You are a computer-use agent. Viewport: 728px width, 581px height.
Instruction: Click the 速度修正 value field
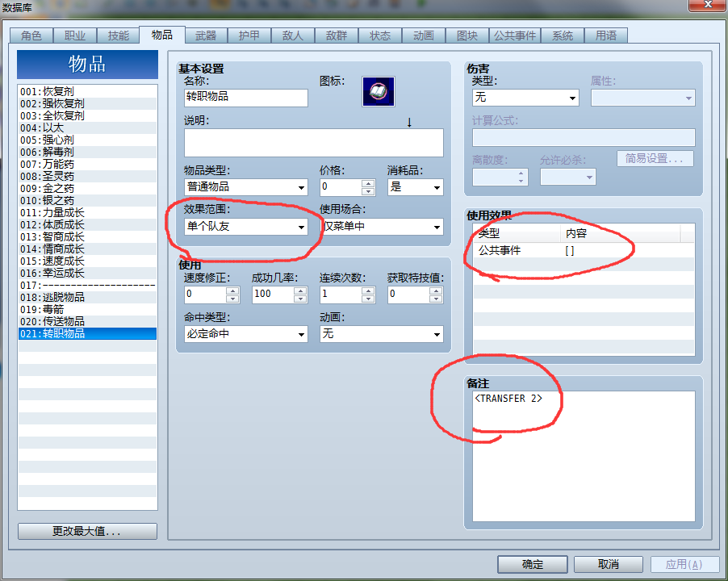(x=206, y=295)
